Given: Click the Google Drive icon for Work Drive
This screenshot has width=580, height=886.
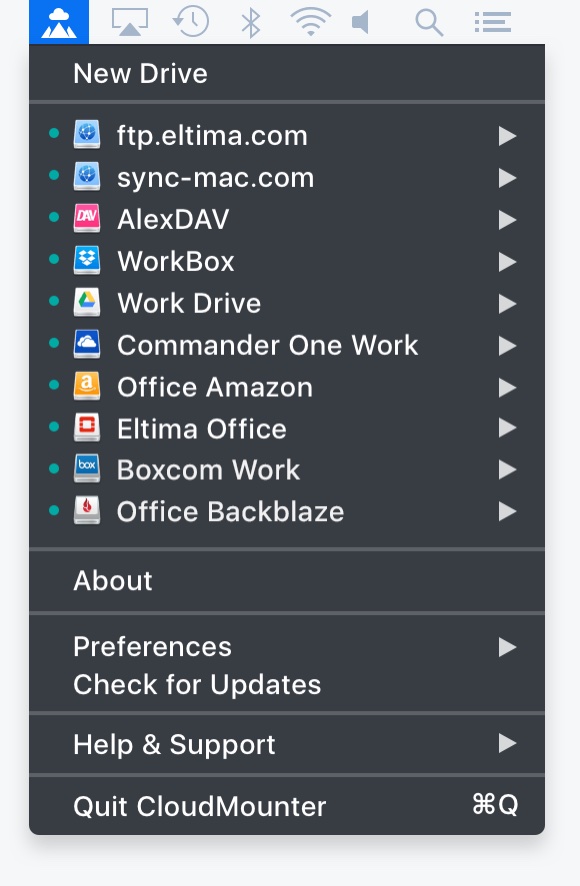Looking at the screenshot, I should pos(86,302).
